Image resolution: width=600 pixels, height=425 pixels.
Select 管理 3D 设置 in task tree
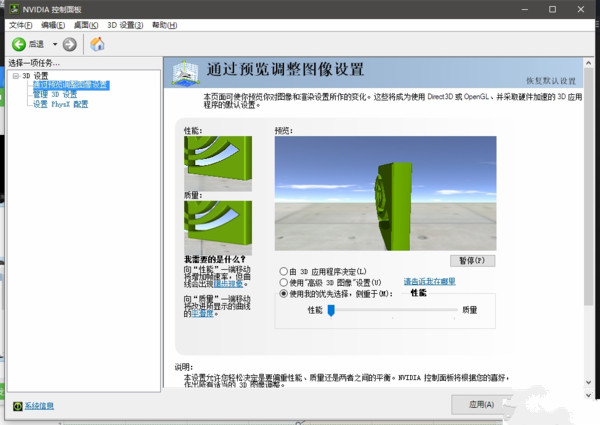tap(55, 94)
